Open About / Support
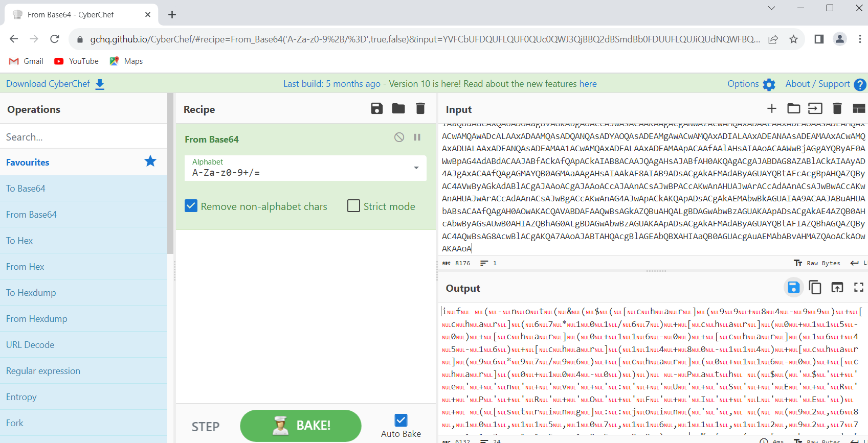868x443 pixels. click(x=826, y=84)
